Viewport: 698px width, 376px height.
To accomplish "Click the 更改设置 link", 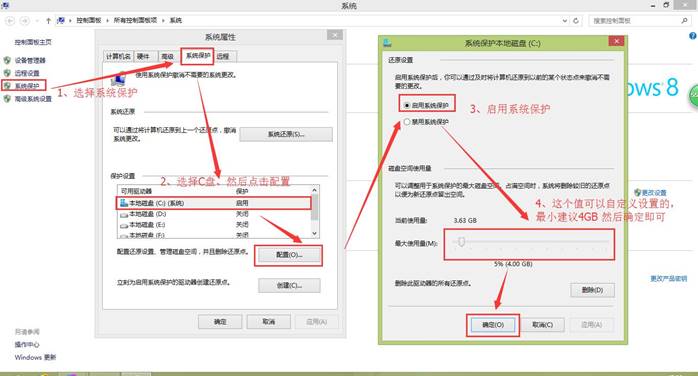I will pos(654,193).
